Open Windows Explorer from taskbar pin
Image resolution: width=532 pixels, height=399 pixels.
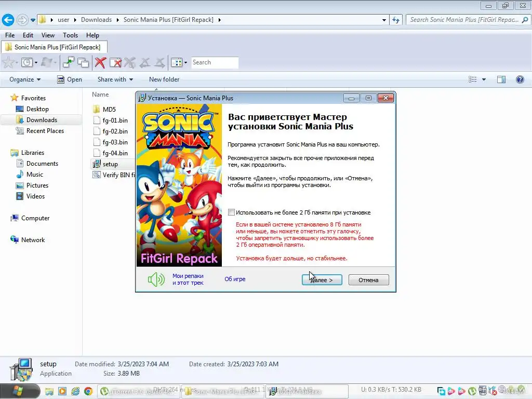point(49,392)
